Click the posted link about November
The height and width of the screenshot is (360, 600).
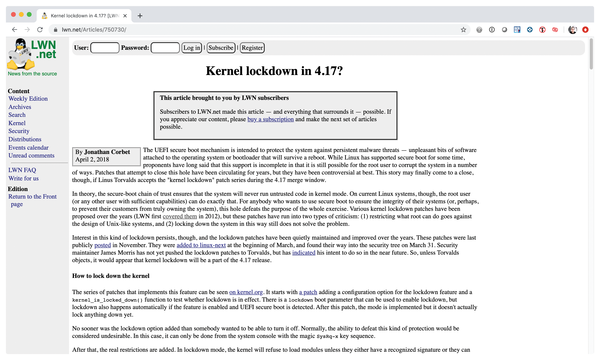pyautogui.click(x=103, y=245)
